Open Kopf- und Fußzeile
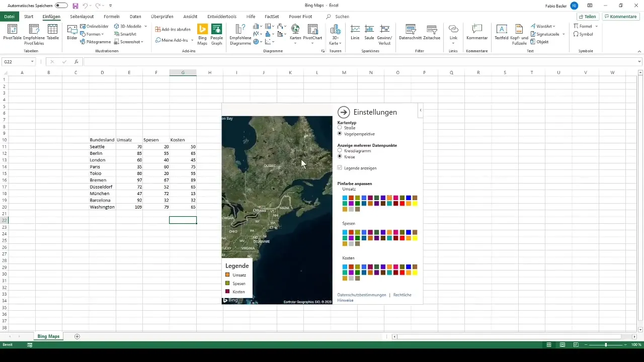Image resolution: width=644 pixels, height=362 pixels. pyautogui.click(x=519, y=34)
